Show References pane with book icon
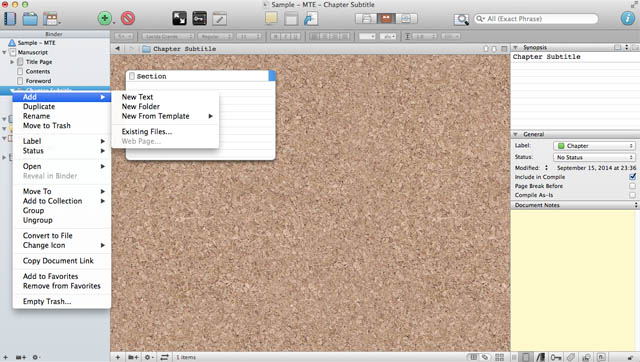 pos(541,357)
